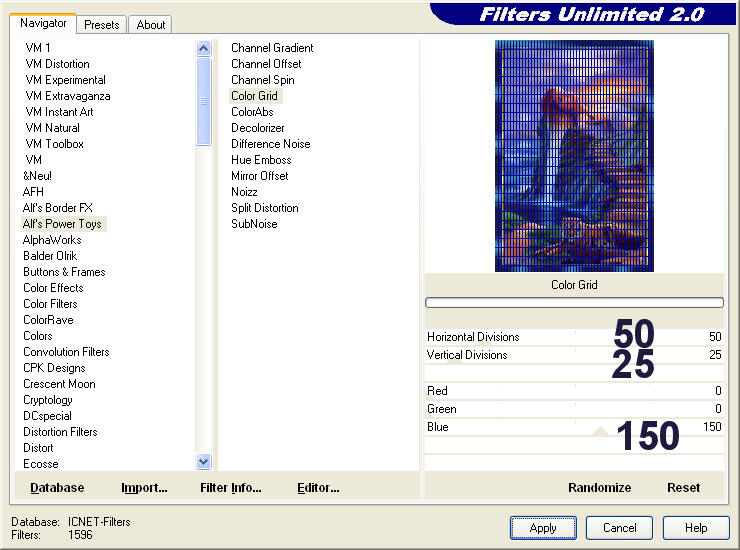Select the Color Grid filter
The width and height of the screenshot is (740, 550).
(254, 96)
